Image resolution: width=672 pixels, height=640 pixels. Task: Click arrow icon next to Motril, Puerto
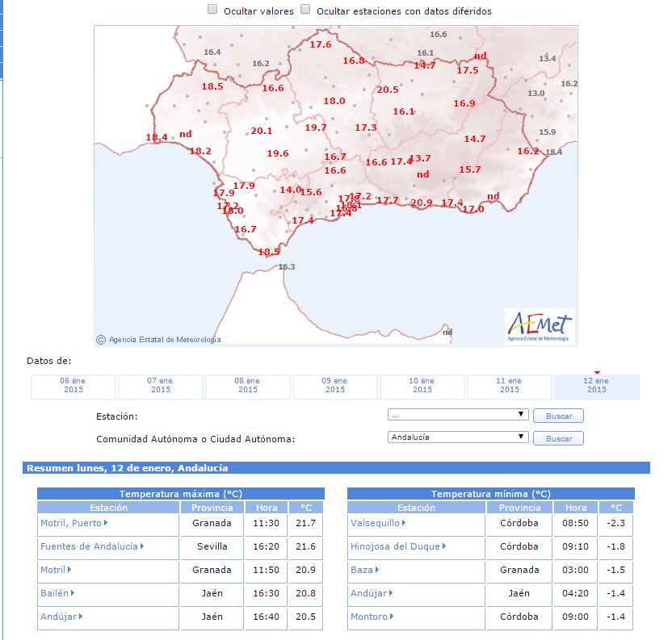click(106, 523)
